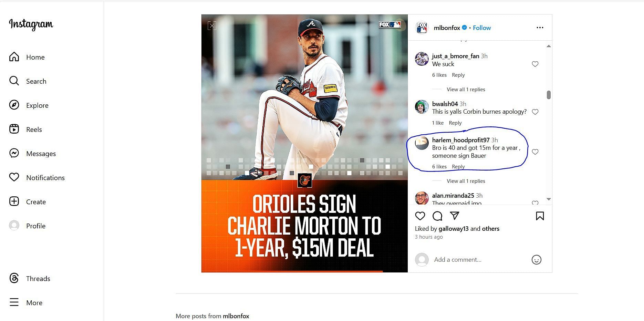The image size is (644, 321).
Task: Share the post using the paper plane icon
Action: (455, 216)
